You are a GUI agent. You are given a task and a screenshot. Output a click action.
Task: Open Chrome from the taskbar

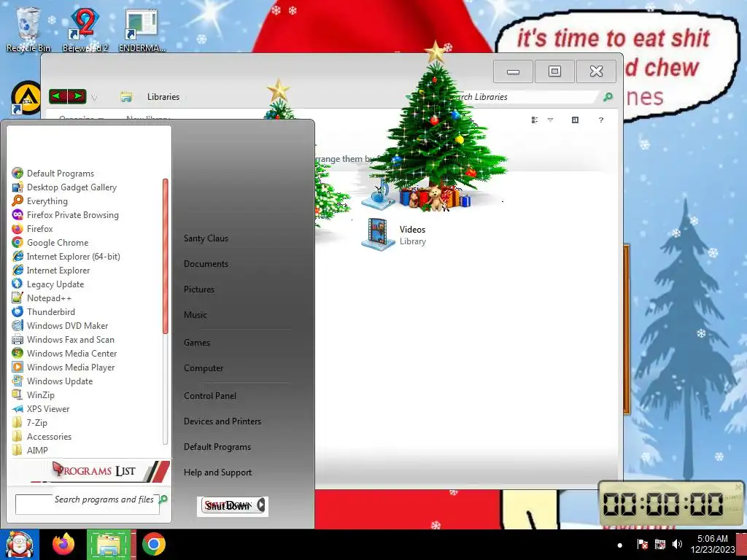[153, 544]
